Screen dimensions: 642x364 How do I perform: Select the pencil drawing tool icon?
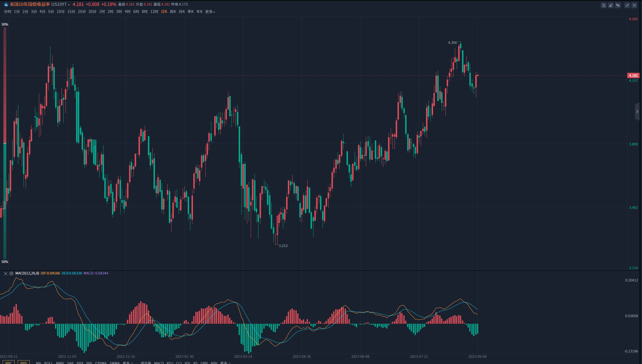[611, 5]
